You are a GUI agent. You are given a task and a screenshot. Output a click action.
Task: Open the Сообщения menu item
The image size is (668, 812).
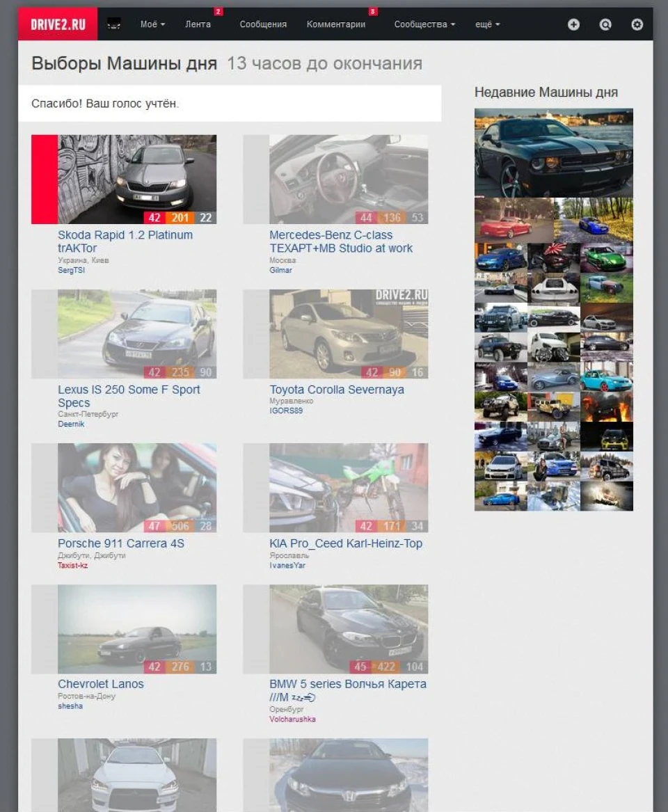pyautogui.click(x=263, y=24)
